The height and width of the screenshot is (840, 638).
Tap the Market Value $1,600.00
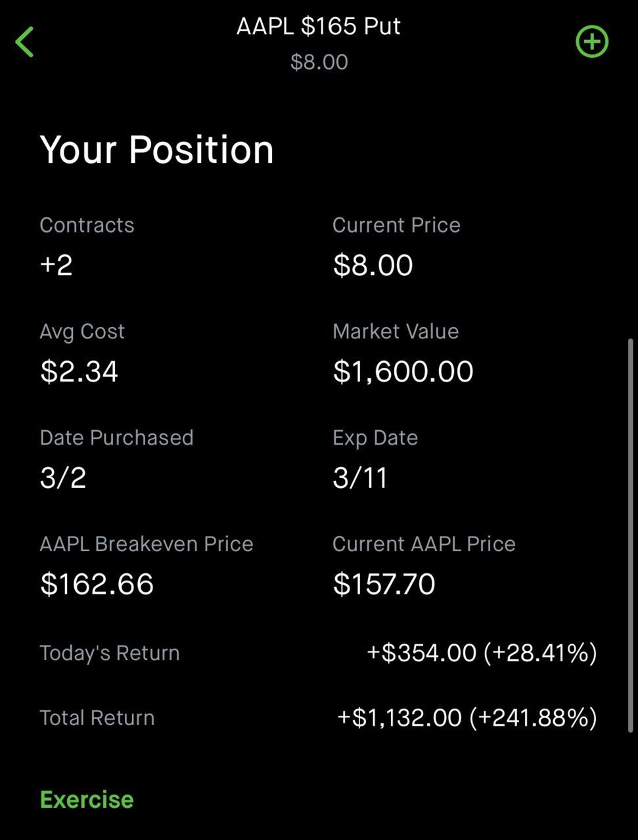(x=403, y=371)
